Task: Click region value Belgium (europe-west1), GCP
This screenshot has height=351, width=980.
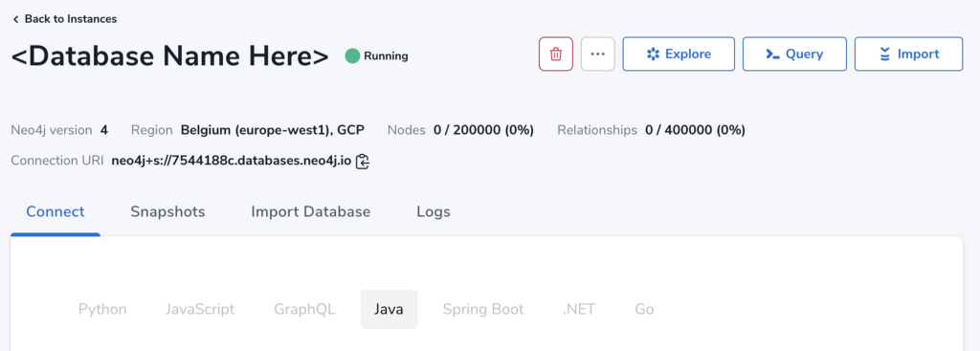Action: coord(273,130)
